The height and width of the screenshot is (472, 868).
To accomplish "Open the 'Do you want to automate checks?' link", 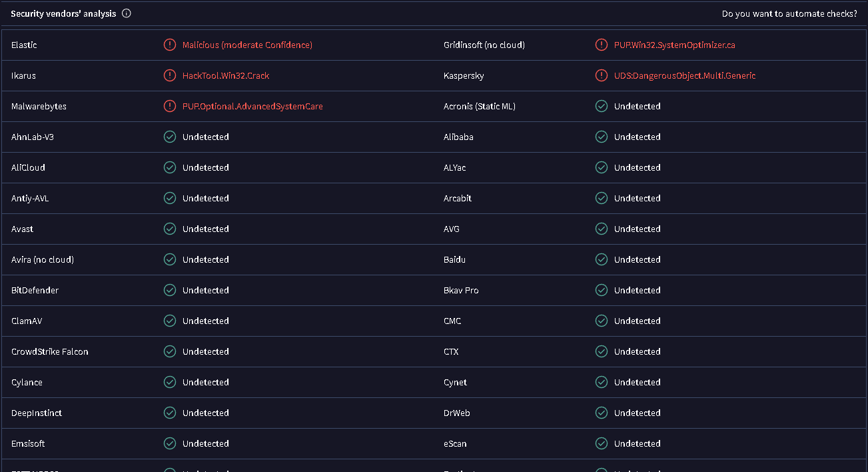I will click(x=789, y=13).
